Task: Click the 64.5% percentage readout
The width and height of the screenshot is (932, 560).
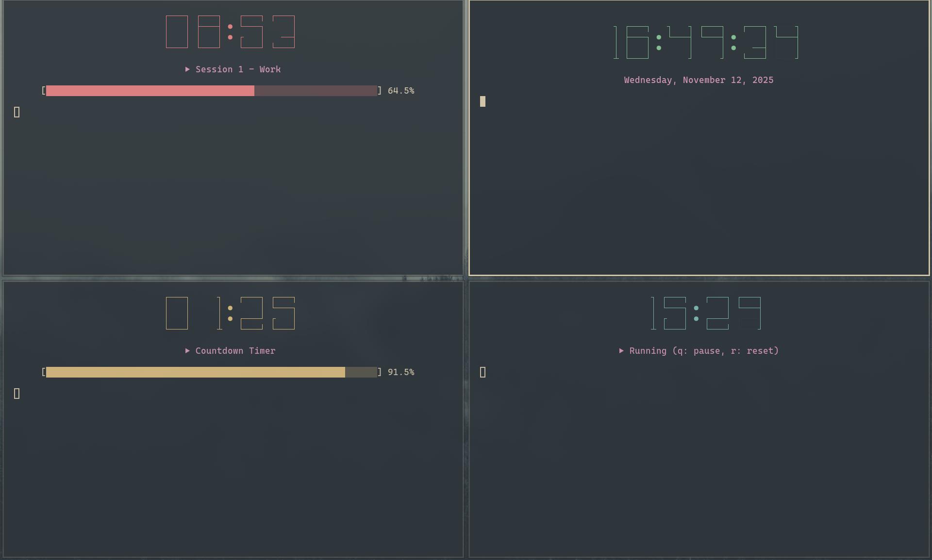Action: pos(401,90)
